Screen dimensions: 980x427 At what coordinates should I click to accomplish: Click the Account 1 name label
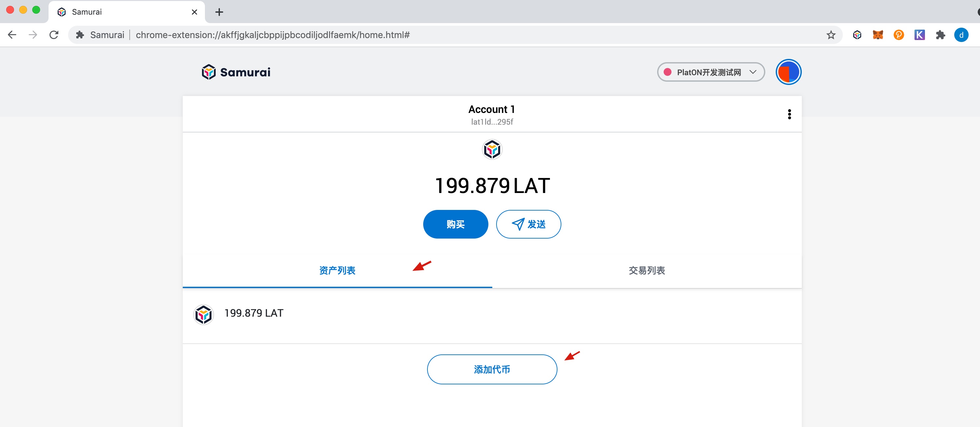point(492,109)
